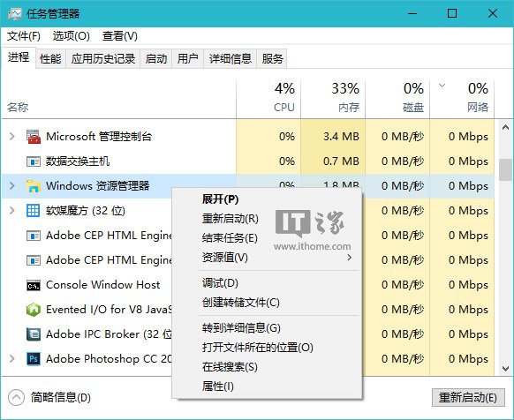Click the Adobe IPC Broker icon

(x=34, y=334)
